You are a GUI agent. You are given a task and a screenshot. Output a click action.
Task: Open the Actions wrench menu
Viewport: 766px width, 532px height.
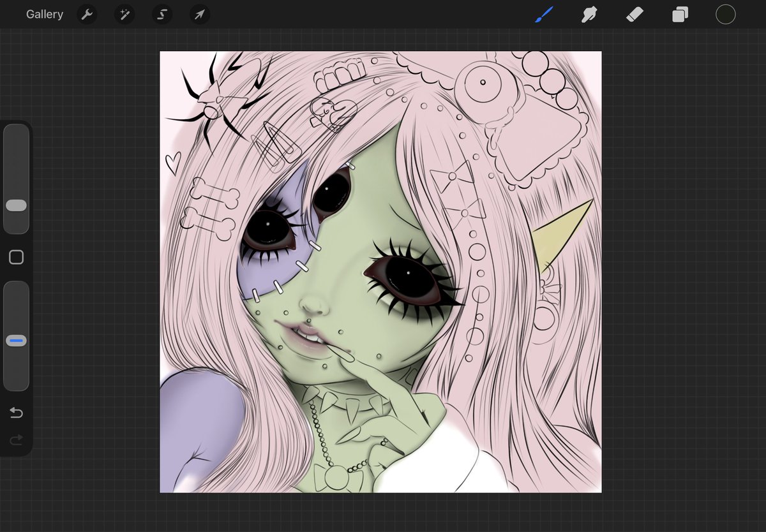tap(87, 15)
